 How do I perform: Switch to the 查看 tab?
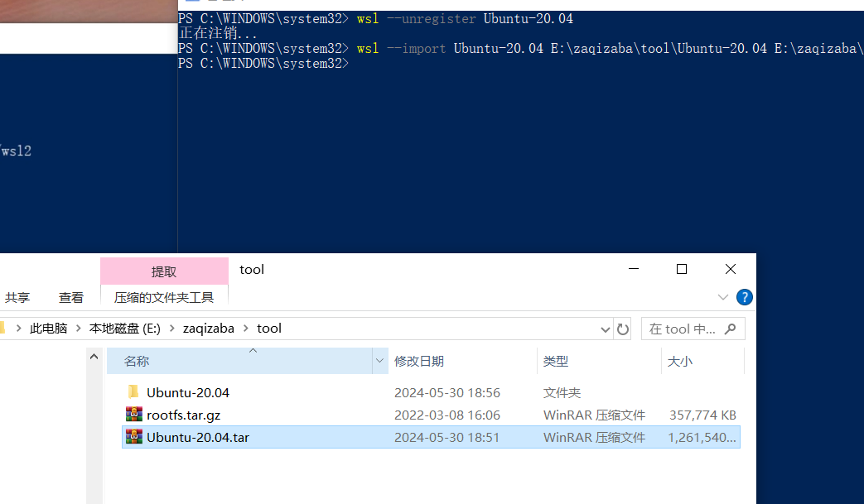coord(71,297)
